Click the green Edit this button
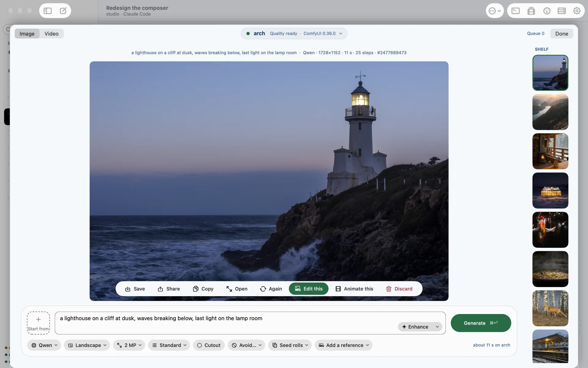The image size is (588, 368). point(309,289)
